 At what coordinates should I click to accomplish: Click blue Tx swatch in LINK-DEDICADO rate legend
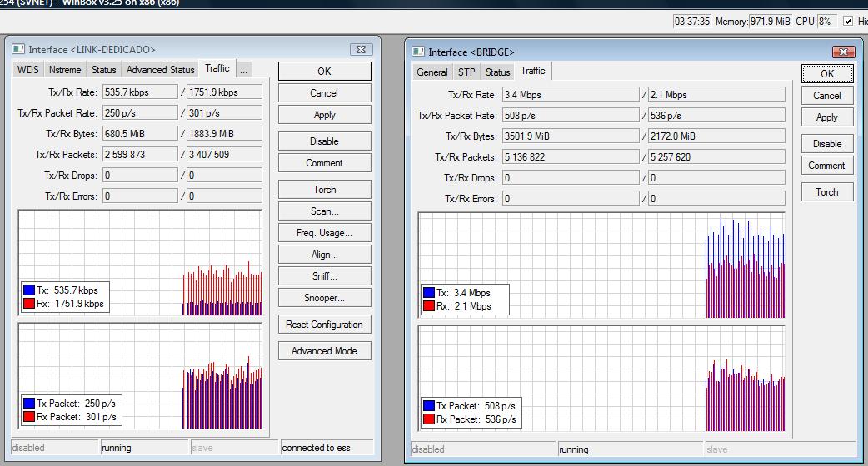pyautogui.click(x=29, y=290)
